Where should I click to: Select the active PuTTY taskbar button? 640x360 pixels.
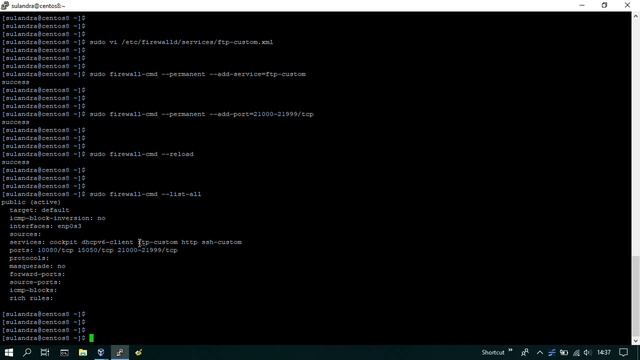point(120,352)
